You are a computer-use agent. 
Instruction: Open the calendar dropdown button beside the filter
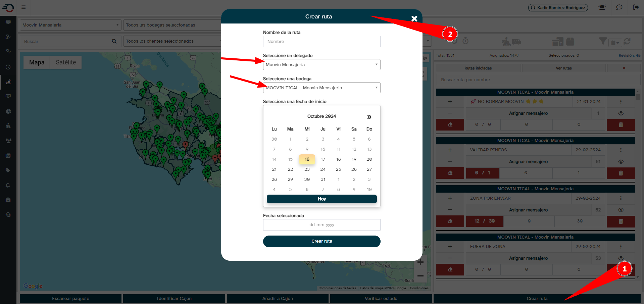click(x=615, y=43)
